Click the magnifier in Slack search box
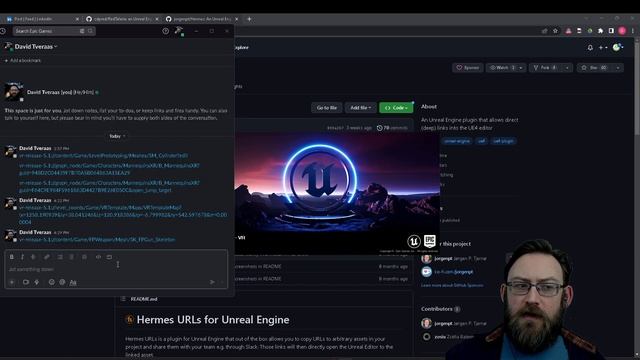The width and height of the screenshot is (640, 360). (90, 31)
